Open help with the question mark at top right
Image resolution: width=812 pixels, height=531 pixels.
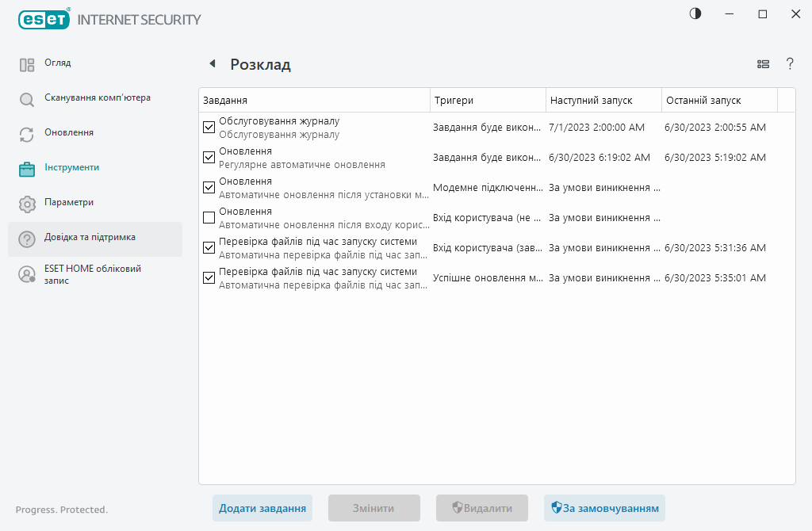point(790,64)
